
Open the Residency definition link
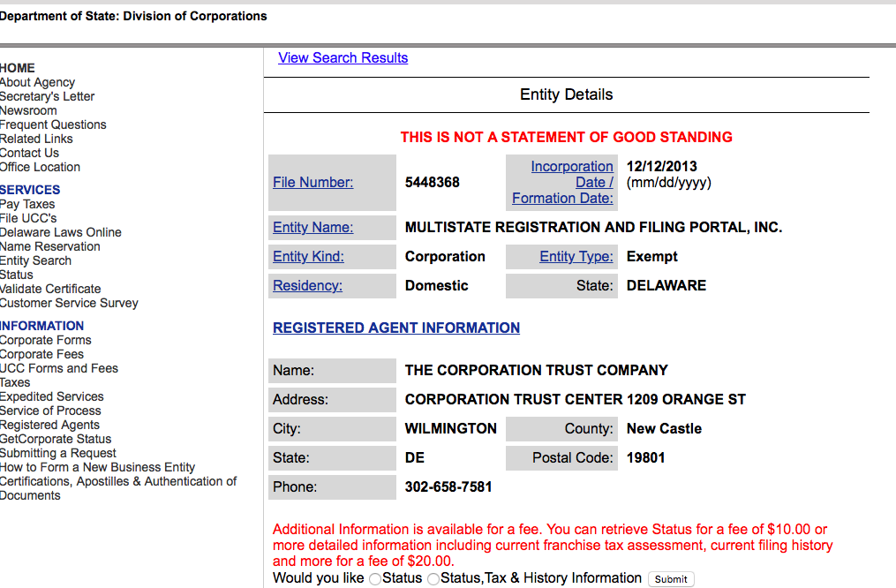(x=307, y=286)
